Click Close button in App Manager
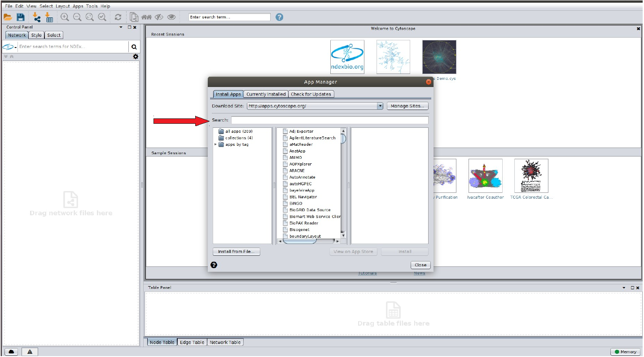This screenshot has width=644, height=357. coord(421,265)
